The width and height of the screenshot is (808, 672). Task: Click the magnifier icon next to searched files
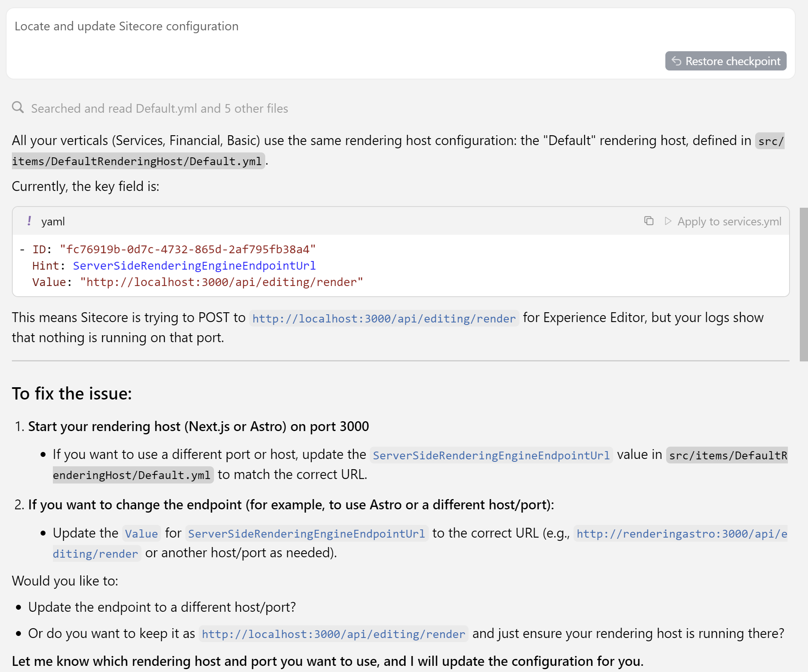18,108
